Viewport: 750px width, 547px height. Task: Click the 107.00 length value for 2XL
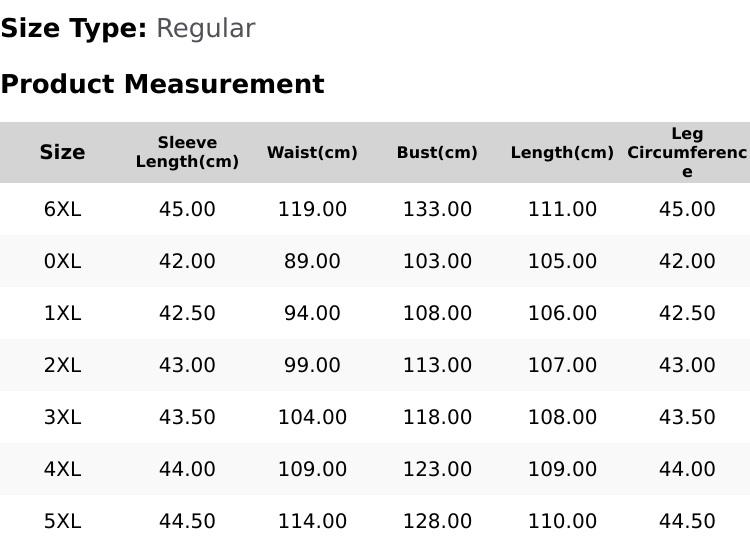(x=562, y=365)
